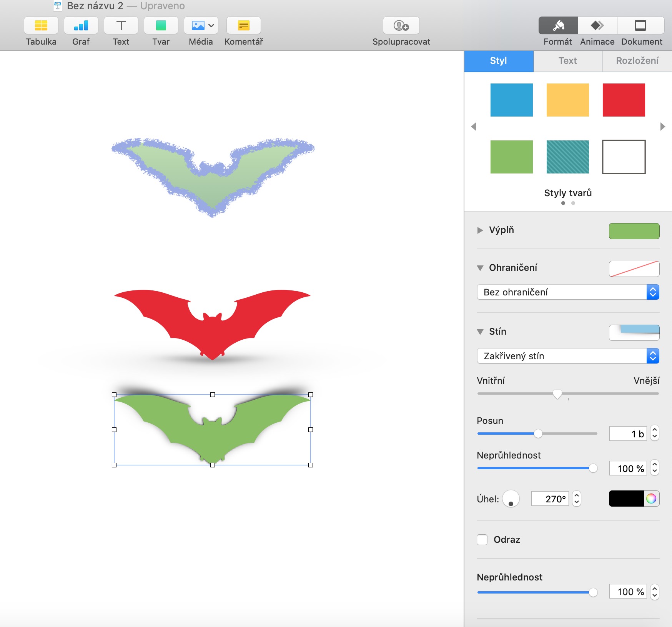Switch to the Text inspector tab
The height and width of the screenshot is (627, 672).
(567, 61)
